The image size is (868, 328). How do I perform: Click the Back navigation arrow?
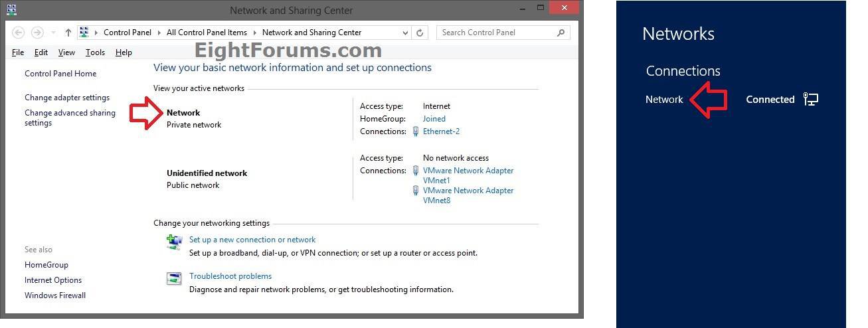tap(19, 33)
